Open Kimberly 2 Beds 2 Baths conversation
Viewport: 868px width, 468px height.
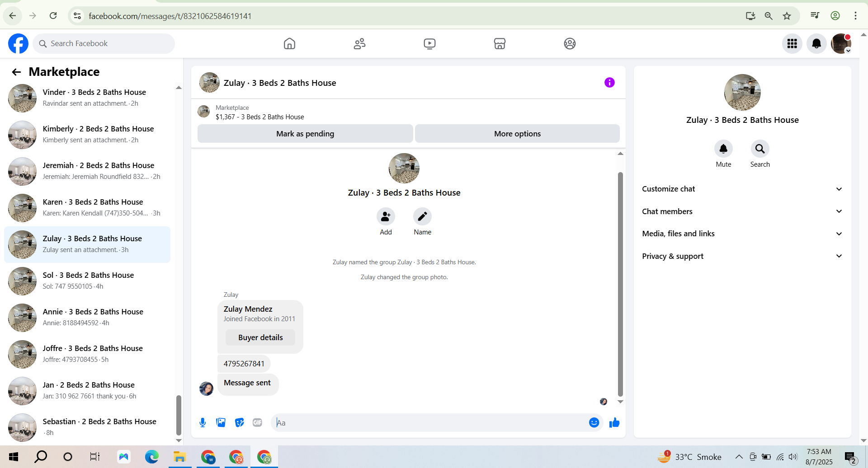(x=87, y=134)
